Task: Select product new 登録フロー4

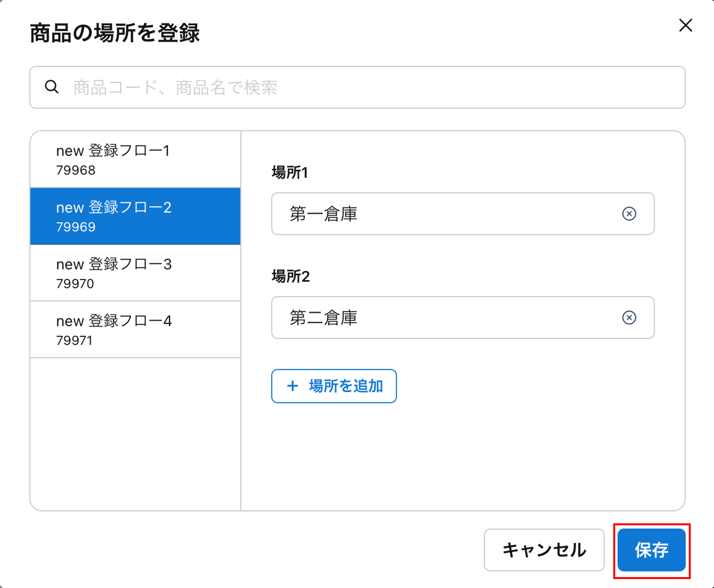Action: pyautogui.click(x=135, y=330)
